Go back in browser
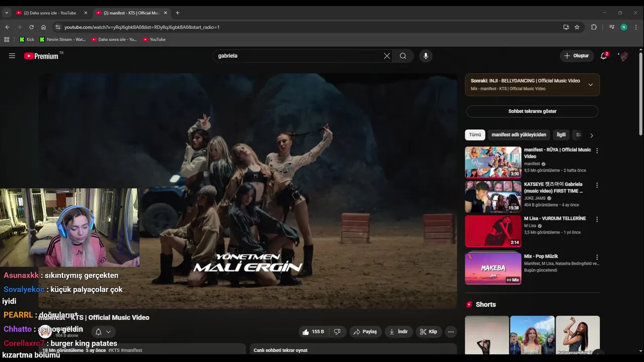The height and width of the screenshot is (362, 644). [x=7, y=27]
